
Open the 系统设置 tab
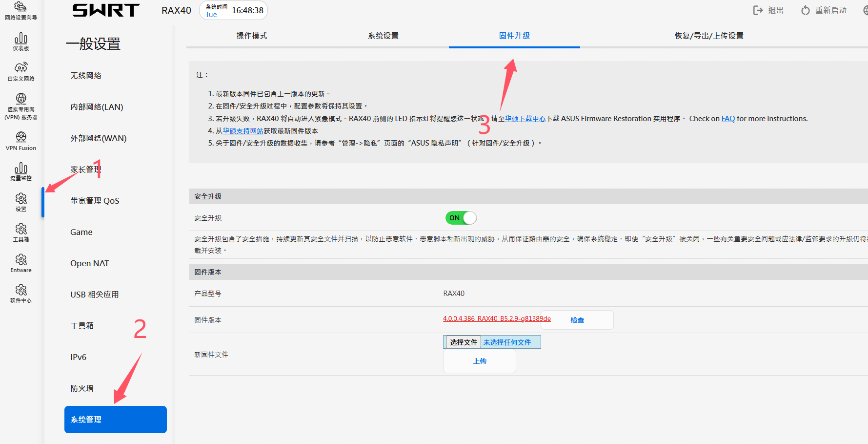(x=383, y=36)
